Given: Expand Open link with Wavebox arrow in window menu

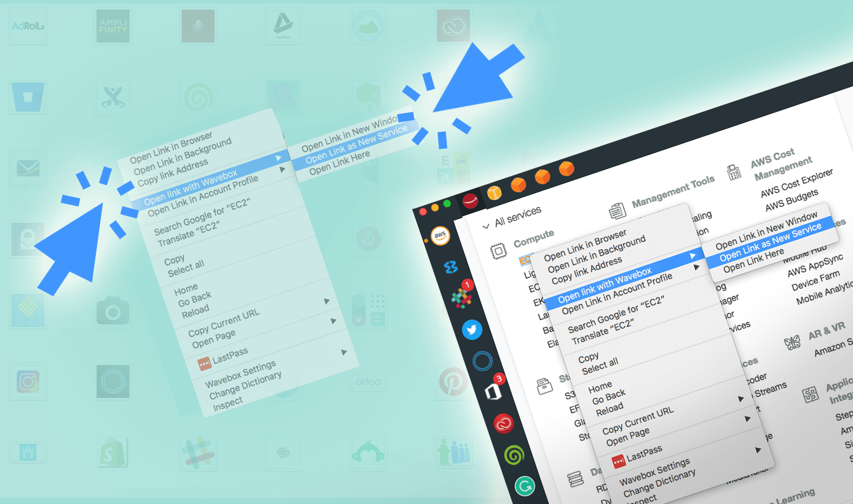Looking at the screenshot, I should click(x=692, y=256).
